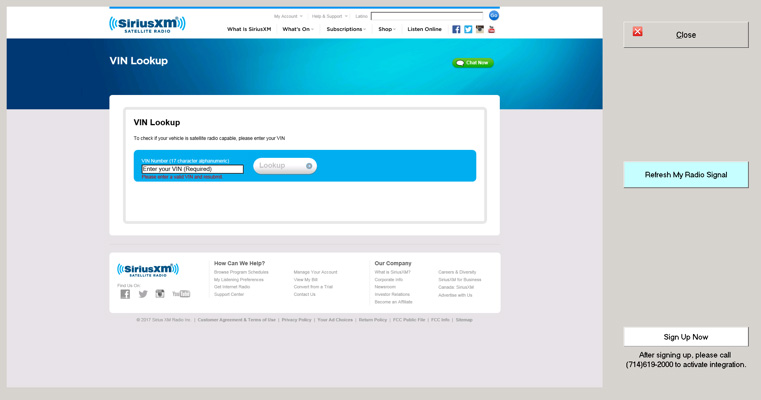Open Your Ad Choices link

(x=335, y=320)
